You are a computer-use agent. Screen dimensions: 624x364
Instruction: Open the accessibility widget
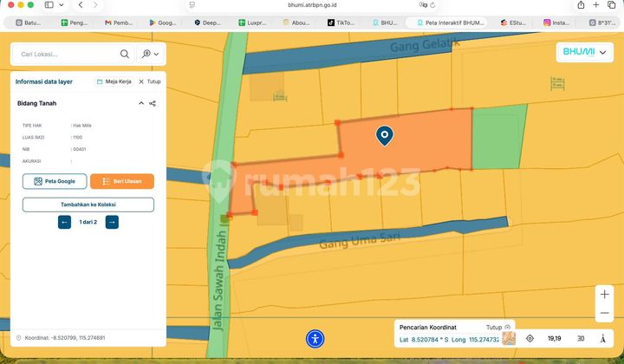316,340
